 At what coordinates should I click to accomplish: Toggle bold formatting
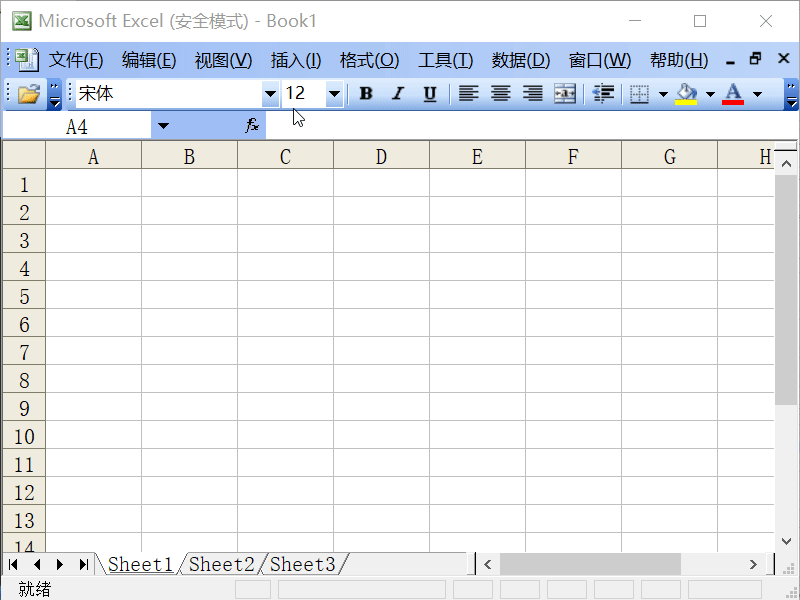pyautogui.click(x=365, y=93)
